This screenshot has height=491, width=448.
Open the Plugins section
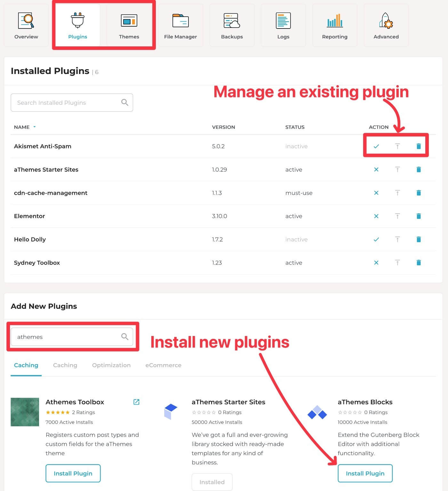[77, 26]
